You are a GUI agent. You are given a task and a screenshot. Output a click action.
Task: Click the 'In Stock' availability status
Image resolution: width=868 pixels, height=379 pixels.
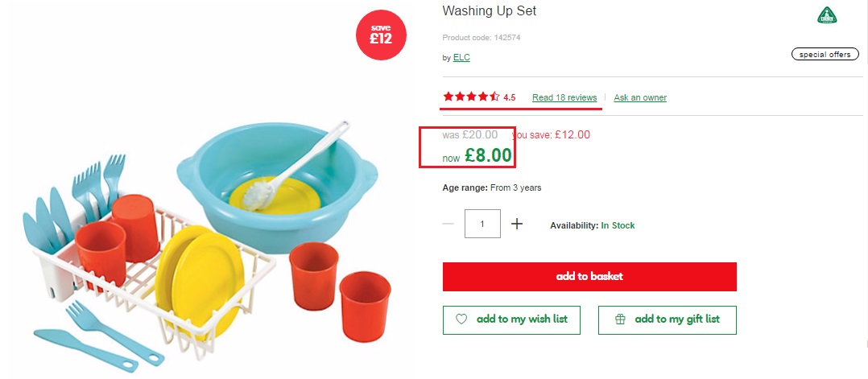pos(618,225)
